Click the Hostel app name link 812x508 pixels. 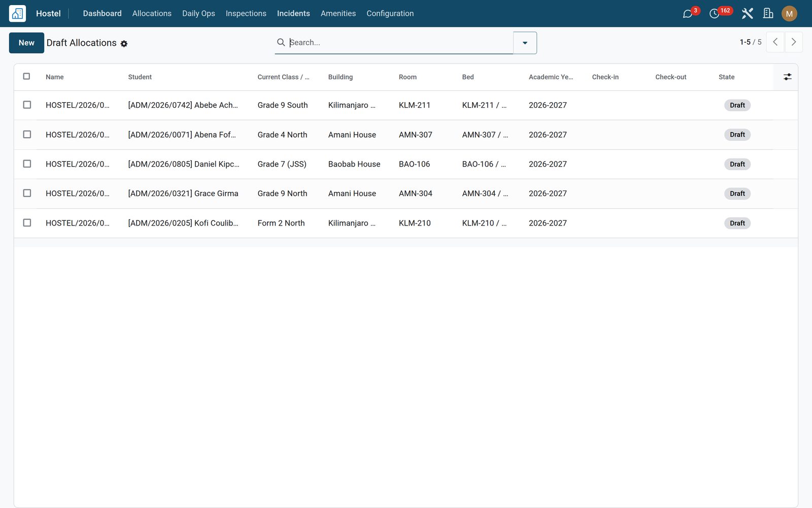tap(48, 14)
